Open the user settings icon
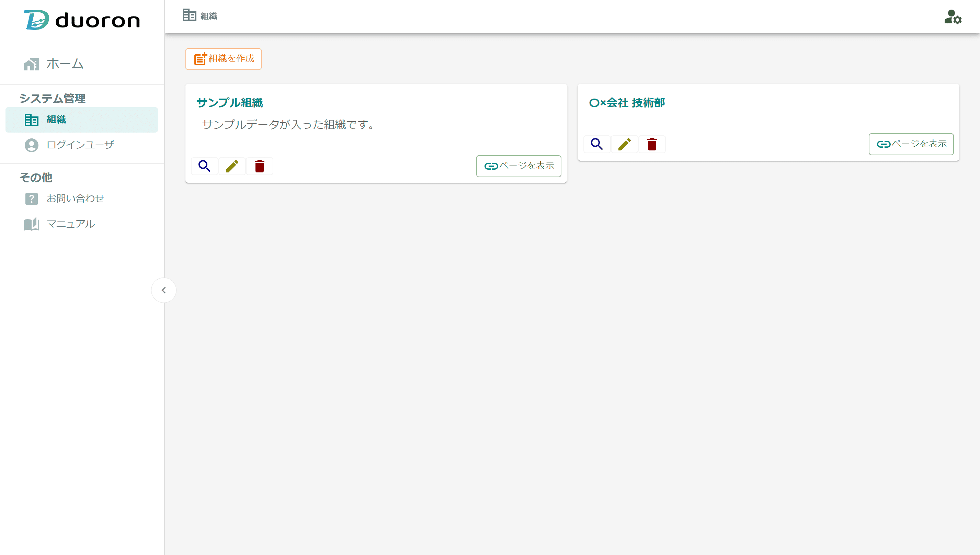980x555 pixels. pyautogui.click(x=953, y=17)
